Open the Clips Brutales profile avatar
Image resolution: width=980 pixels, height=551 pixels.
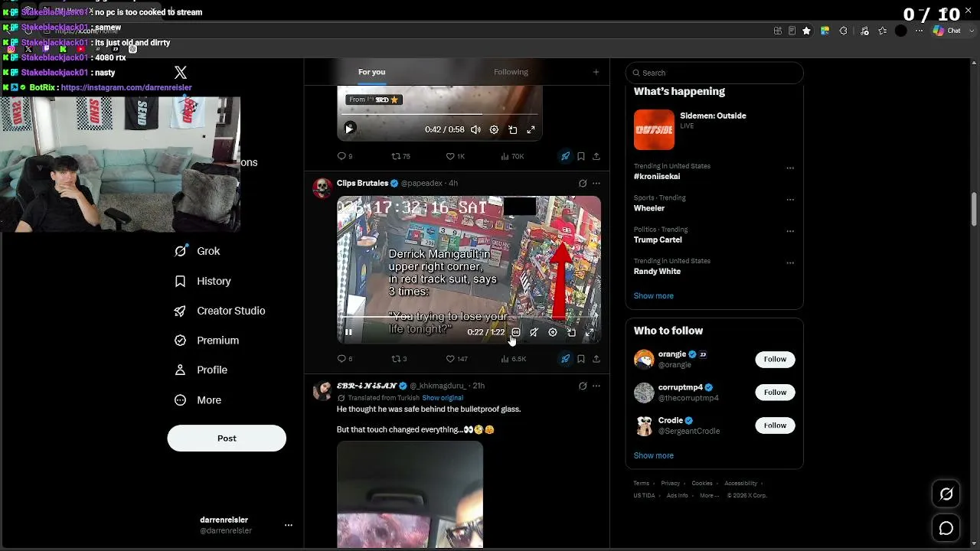pos(323,188)
